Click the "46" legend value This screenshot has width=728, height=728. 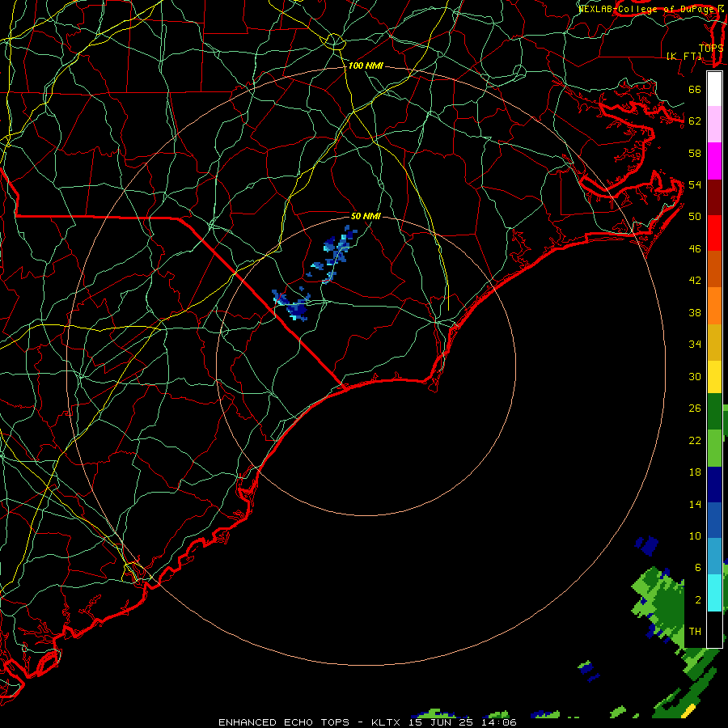point(695,249)
